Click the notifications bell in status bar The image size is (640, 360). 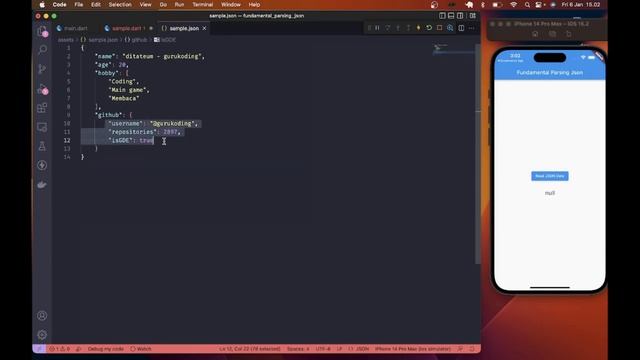pos(472,349)
